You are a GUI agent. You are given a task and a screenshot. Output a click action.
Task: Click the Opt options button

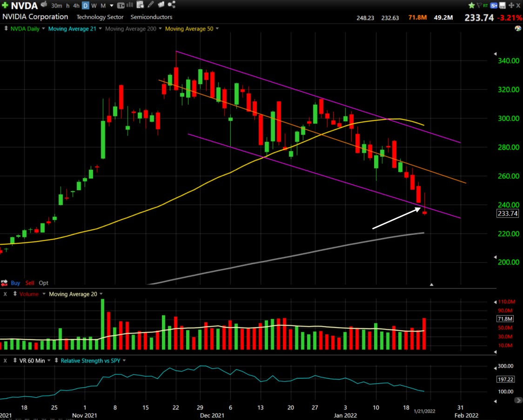43,283
